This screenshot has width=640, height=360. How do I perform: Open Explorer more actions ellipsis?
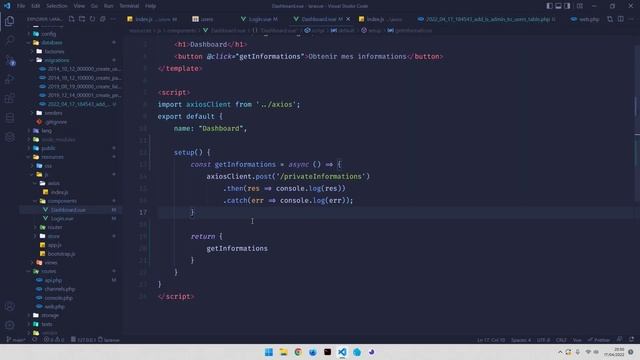tap(113, 19)
